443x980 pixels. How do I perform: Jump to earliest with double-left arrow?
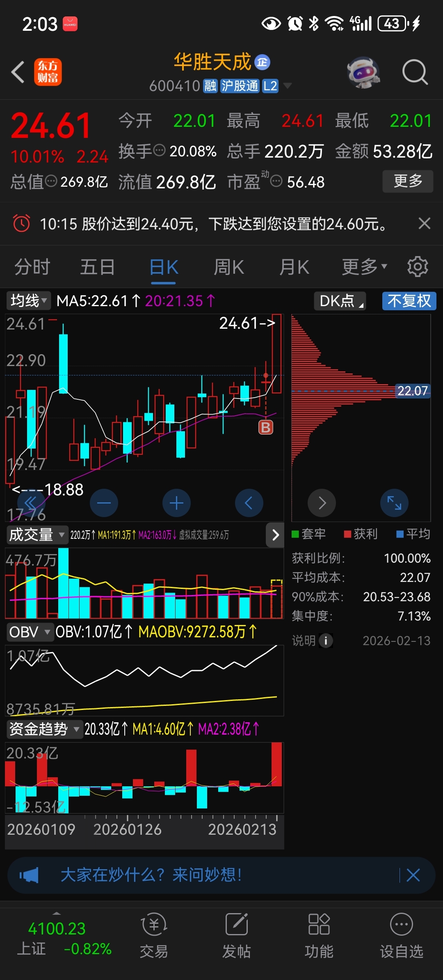coord(31,503)
